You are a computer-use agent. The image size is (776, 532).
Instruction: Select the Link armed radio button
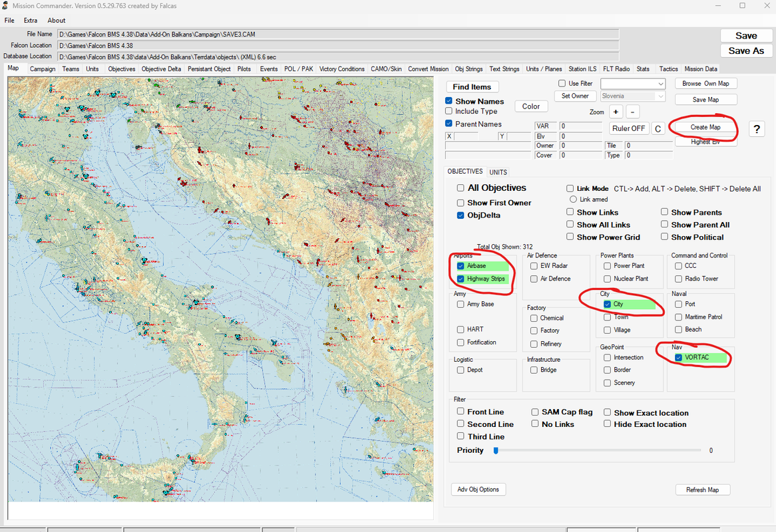coord(573,199)
